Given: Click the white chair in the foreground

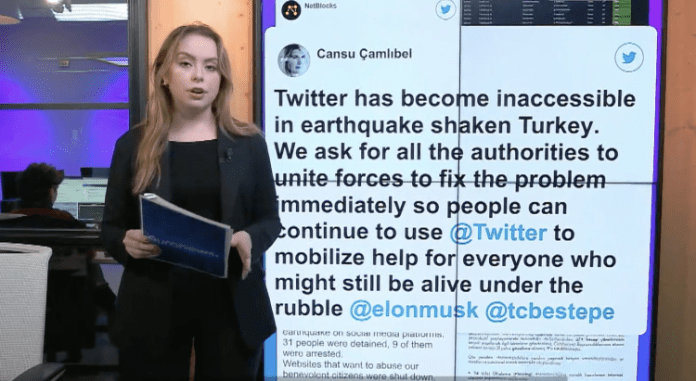Looking at the screenshot, I should (x=25, y=306).
